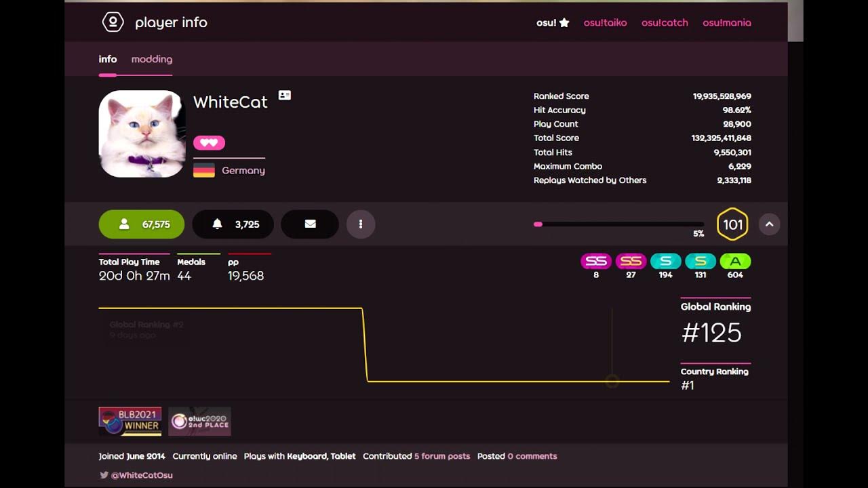
Task: Open the Germany country link
Action: point(243,171)
